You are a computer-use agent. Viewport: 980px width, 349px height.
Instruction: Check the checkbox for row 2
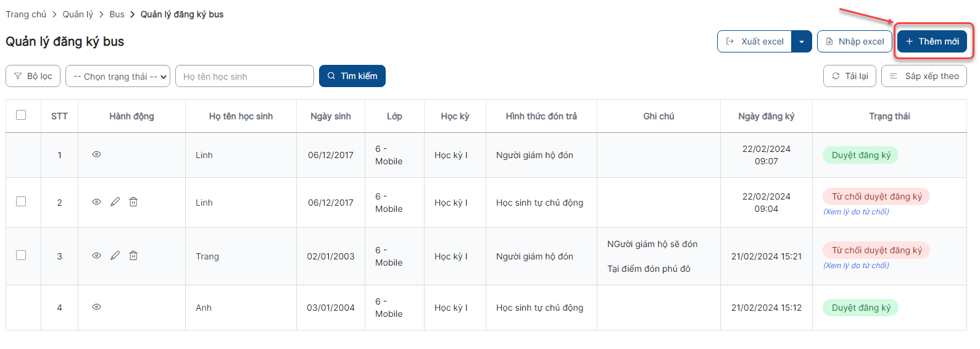[x=21, y=201]
